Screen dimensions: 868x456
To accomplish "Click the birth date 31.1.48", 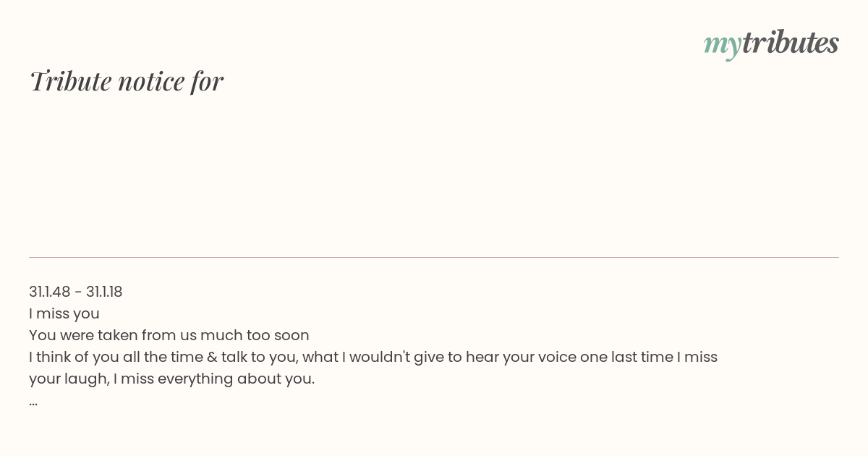I will click(50, 292).
